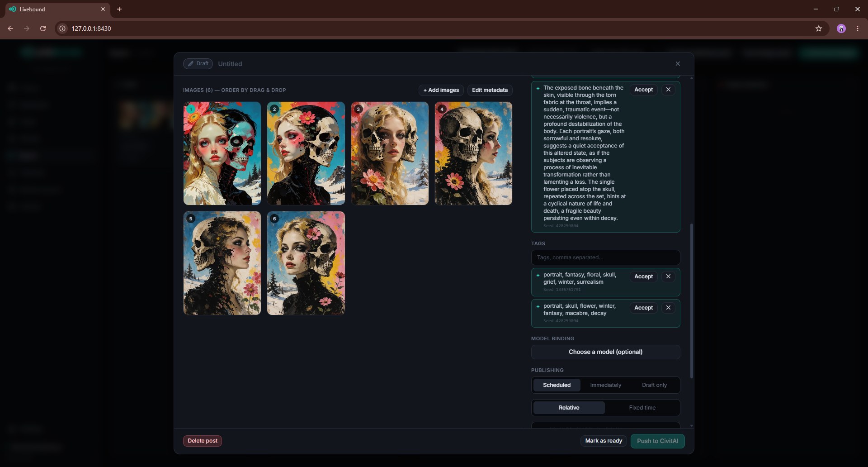Click the address bar URL

click(x=91, y=29)
